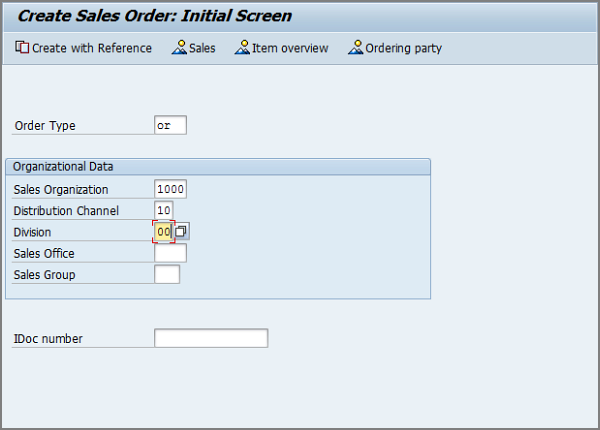
Task: Click the Sales toolbar icon
Action: [x=180, y=48]
